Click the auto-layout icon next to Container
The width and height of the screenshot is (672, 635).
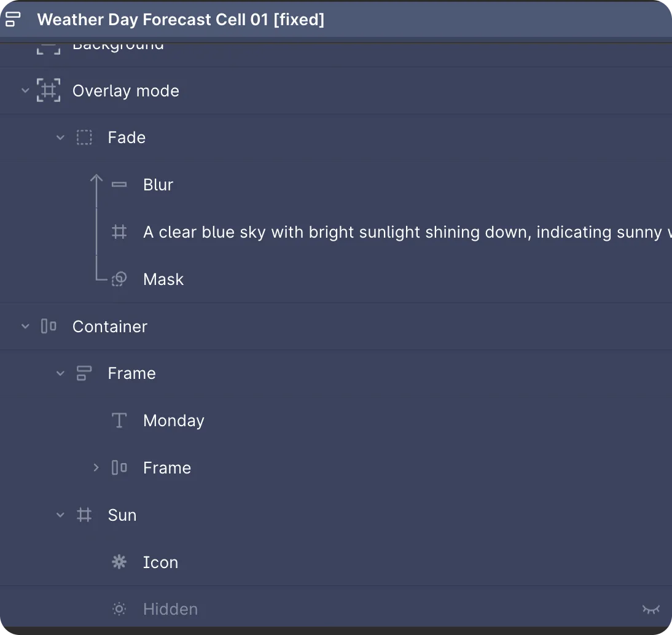[49, 326]
